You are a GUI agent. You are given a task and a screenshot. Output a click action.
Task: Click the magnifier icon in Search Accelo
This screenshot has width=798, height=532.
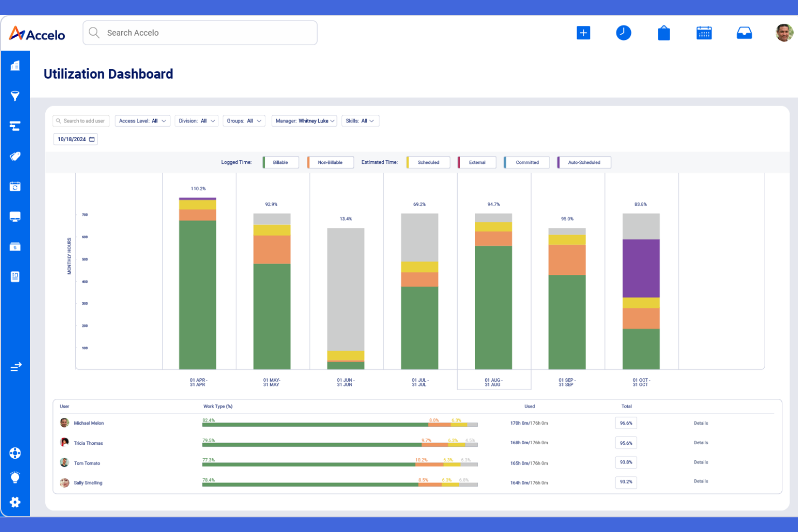(x=94, y=32)
